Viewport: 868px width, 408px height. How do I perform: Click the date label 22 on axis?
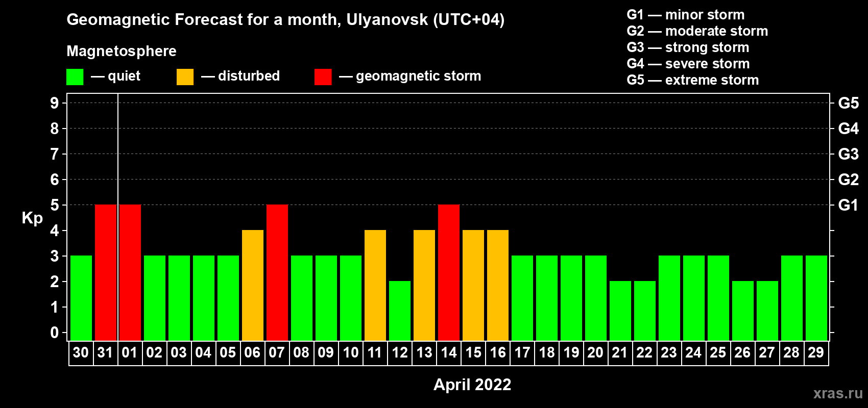coord(644,353)
